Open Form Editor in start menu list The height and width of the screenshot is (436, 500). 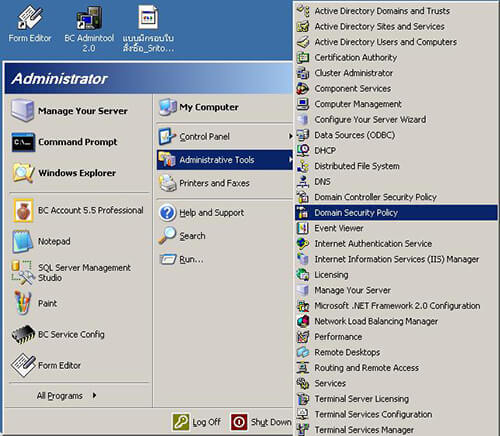[x=47, y=365]
